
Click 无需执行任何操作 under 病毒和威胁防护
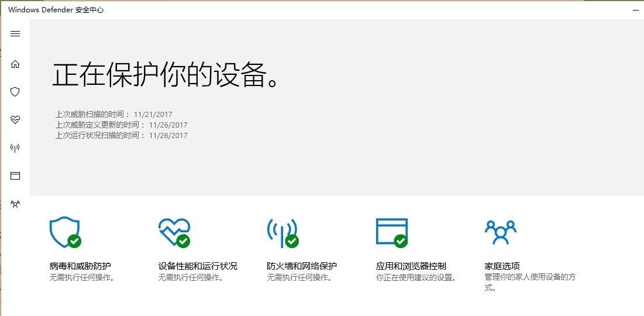[x=82, y=277]
